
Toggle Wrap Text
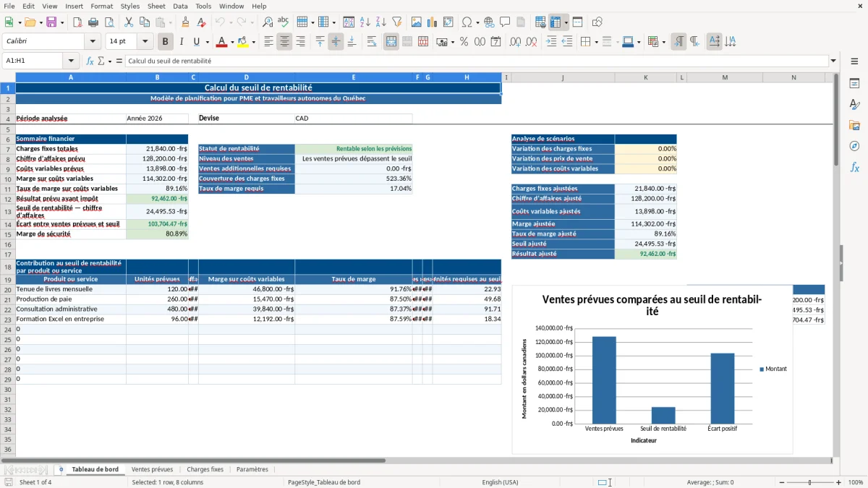pos(372,42)
